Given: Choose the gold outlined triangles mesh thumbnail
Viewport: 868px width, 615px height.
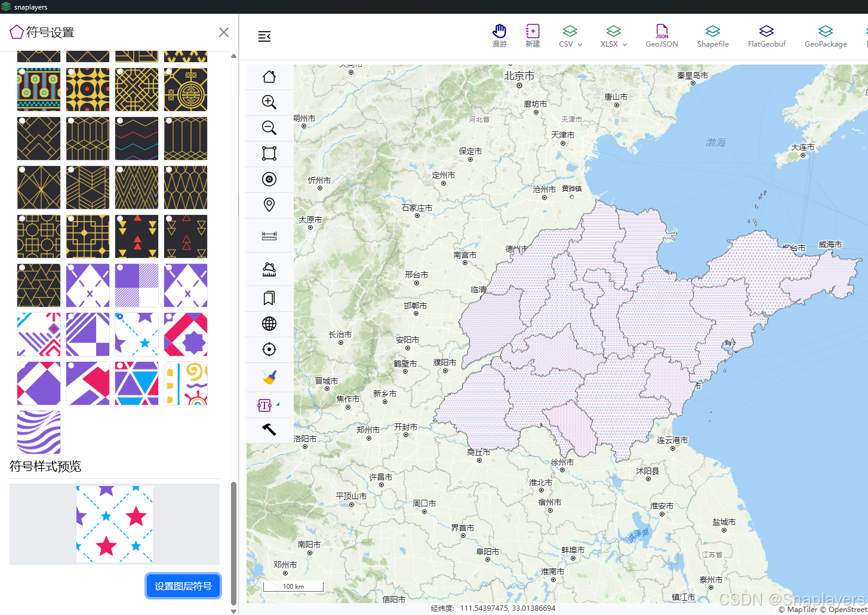Looking at the screenshot, I should coord(39,285).
